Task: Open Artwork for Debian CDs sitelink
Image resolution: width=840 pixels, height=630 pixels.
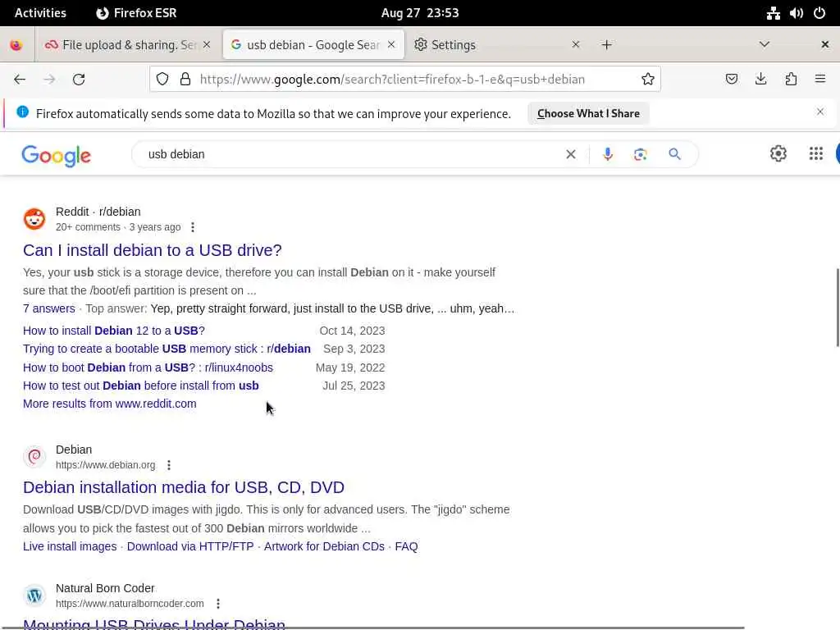Action: point(324,546)
